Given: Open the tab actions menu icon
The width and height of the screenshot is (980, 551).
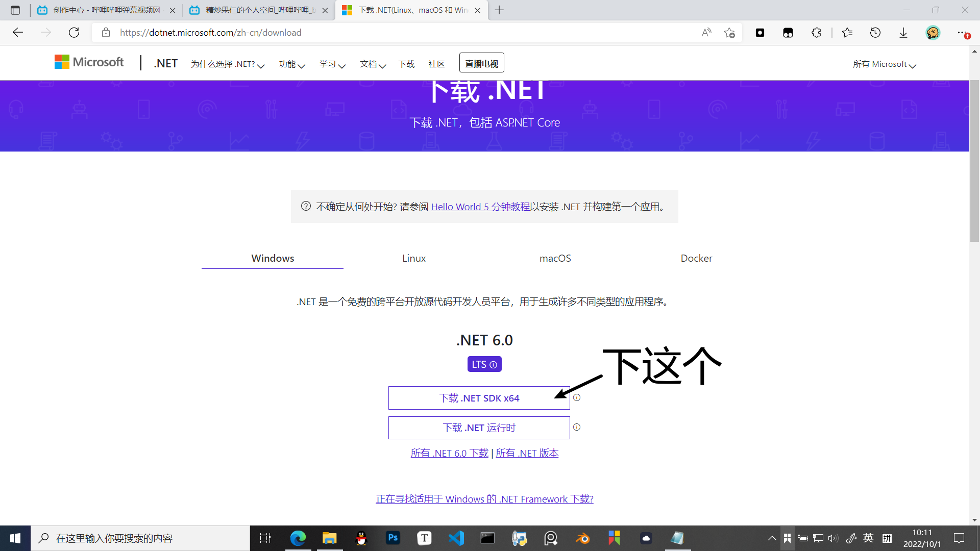Looking at the screenshot, I should click(x=15, y=10).
